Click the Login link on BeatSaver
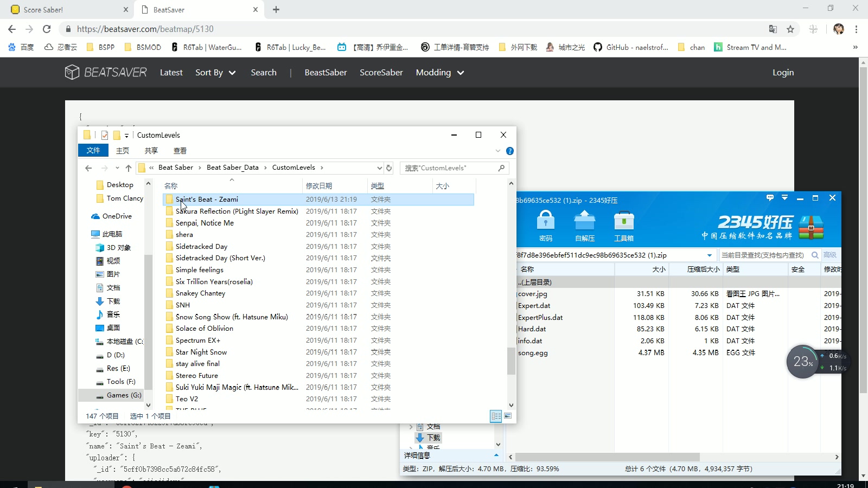The height and width of the screenshot is (488, 868). pyautogui.click(x=783, y=73)
